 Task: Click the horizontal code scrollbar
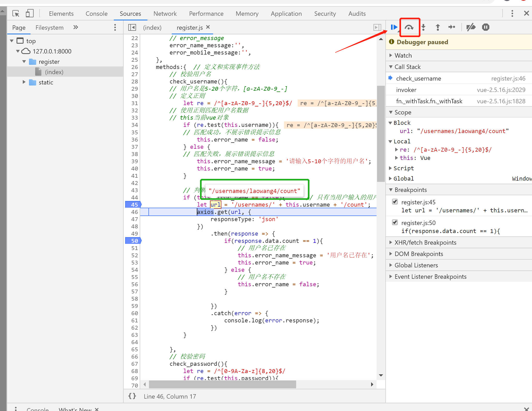pos(222,384)
